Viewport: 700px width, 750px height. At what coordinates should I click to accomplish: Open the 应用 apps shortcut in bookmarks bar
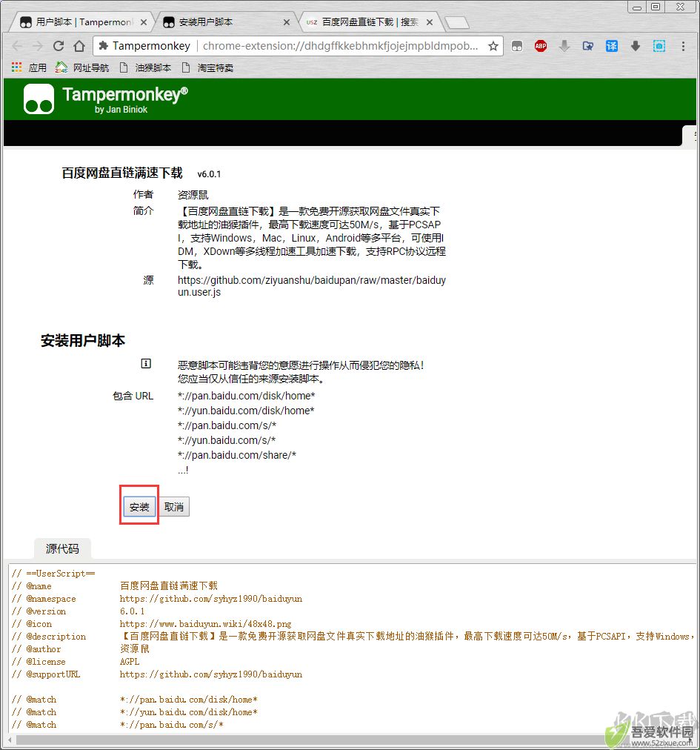click(29, 67)
